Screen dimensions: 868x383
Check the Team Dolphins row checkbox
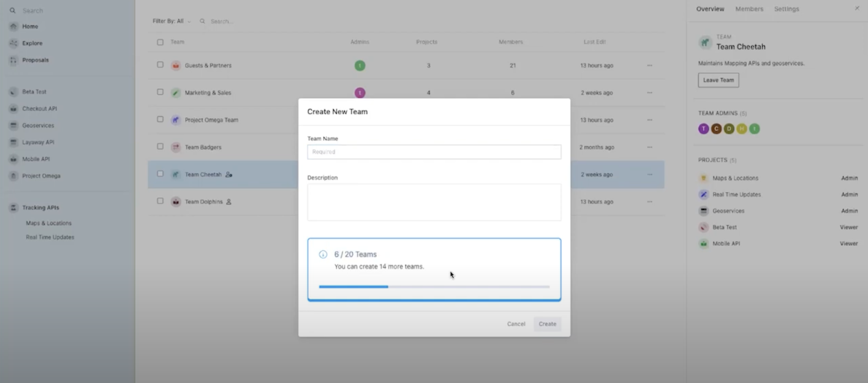pyautogui.click(x=160, y=201)
